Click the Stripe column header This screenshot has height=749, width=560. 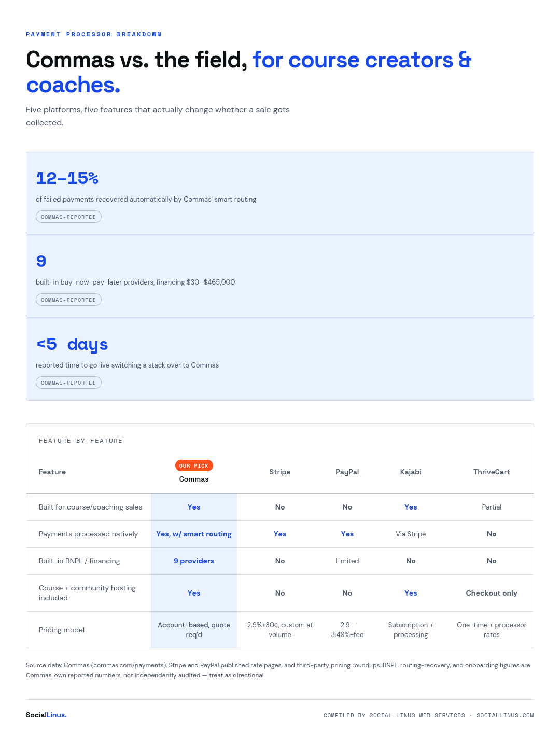[280, 472]
